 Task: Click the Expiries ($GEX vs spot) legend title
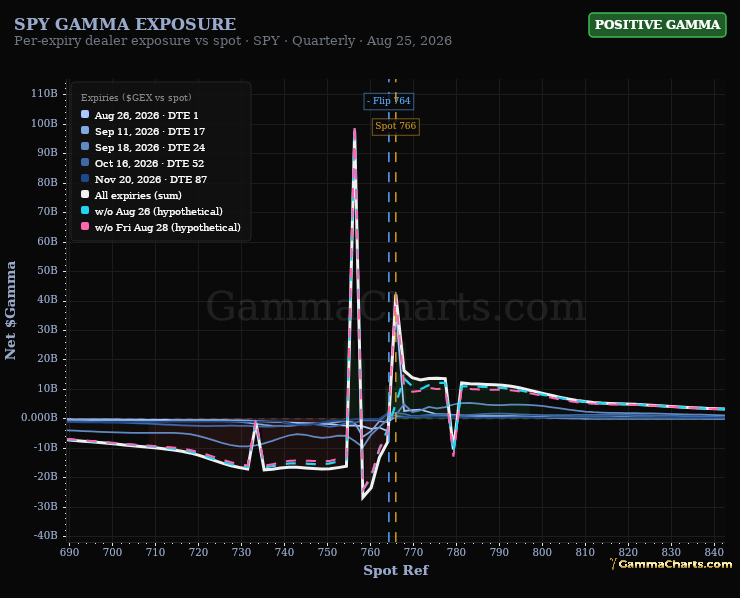[x=136, y=98]
